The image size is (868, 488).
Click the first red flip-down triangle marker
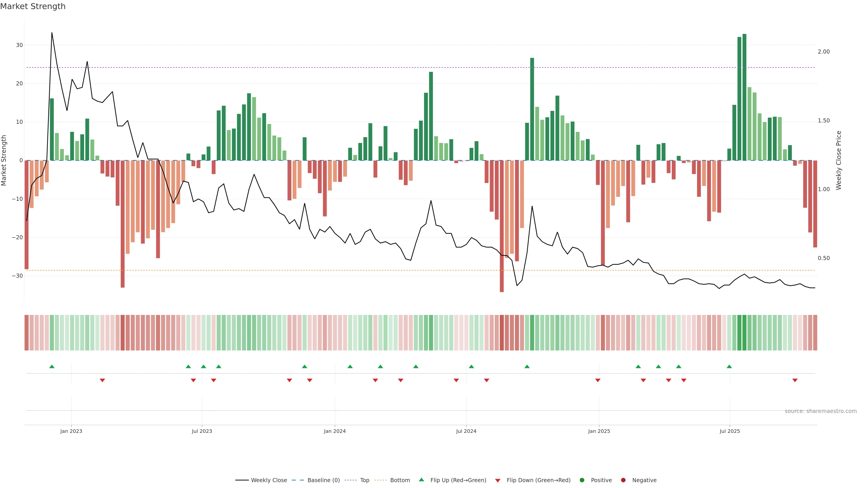(x=102, y=380)
